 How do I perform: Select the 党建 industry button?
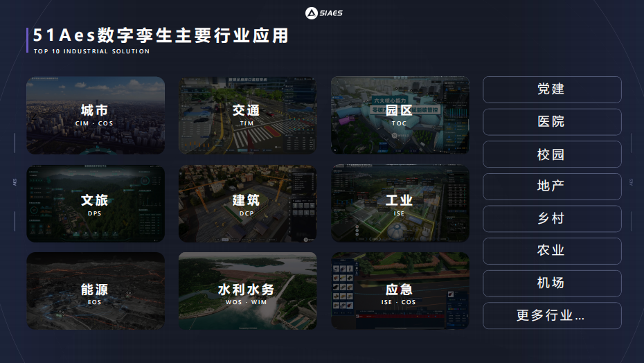pos(552,89)
